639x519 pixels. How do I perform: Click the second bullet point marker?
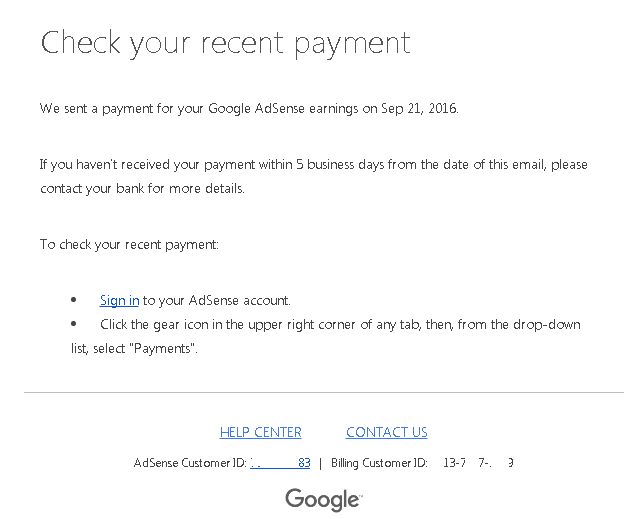(74, 324)
